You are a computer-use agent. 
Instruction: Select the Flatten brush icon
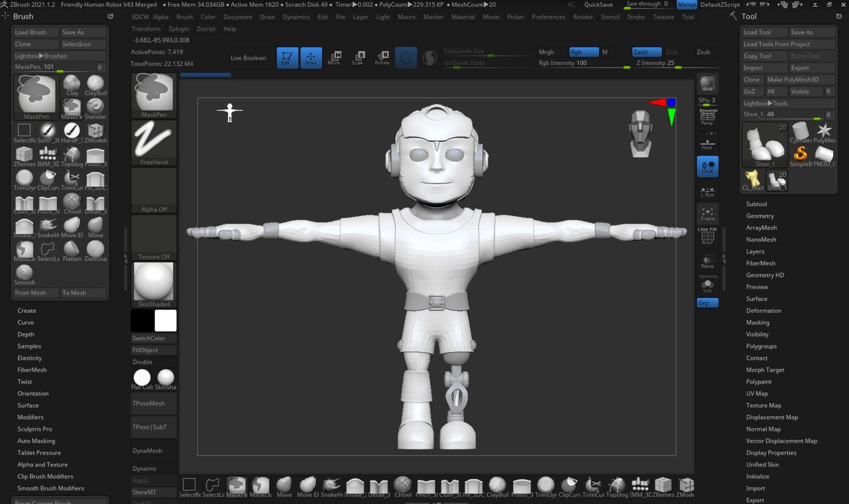[x=72, y=251]
